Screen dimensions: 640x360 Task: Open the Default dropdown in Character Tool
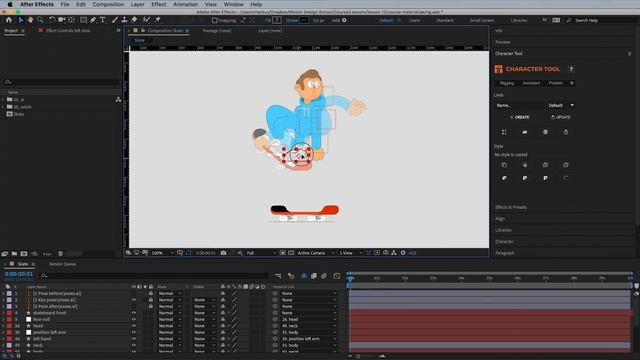pos(561,105)
